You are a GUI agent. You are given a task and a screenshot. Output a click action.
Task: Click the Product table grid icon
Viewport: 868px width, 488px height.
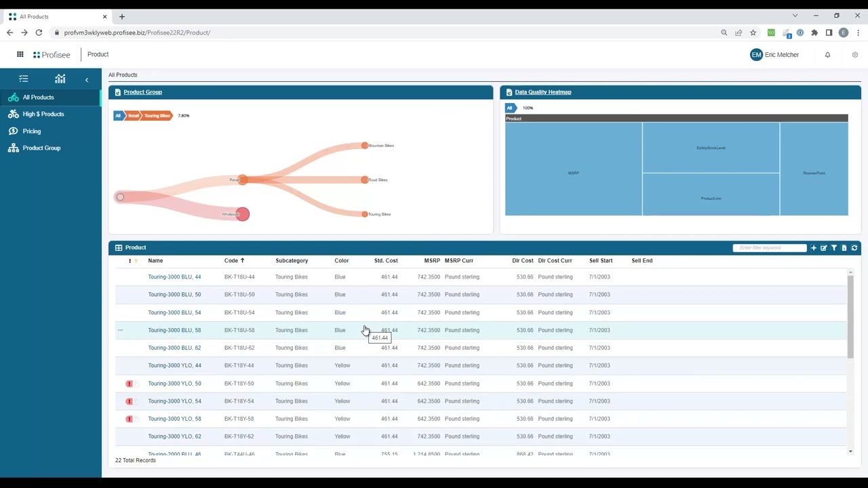[x=119, y=248]
